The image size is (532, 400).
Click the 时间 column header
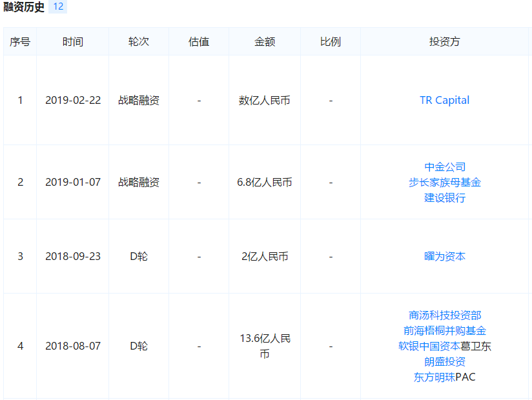73,42
